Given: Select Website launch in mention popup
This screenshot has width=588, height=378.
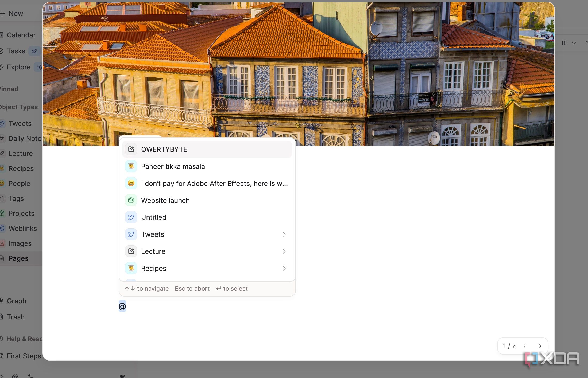Looking at the screenshot, I should [207, 200].
